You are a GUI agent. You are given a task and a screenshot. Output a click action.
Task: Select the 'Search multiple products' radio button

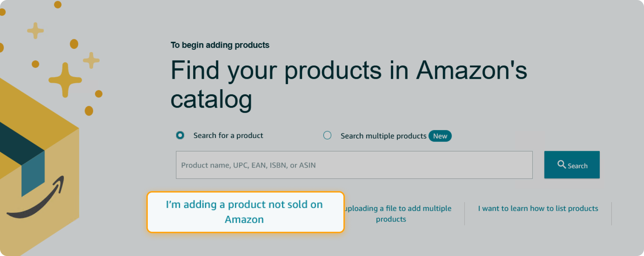pos(328,135)
